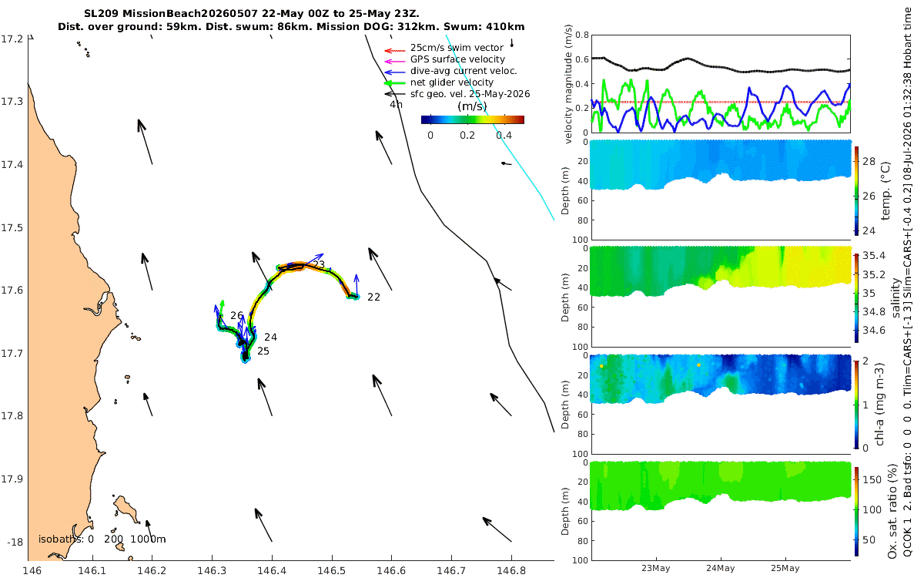Click the velocity magnitude time-series plot

point(720,83)
